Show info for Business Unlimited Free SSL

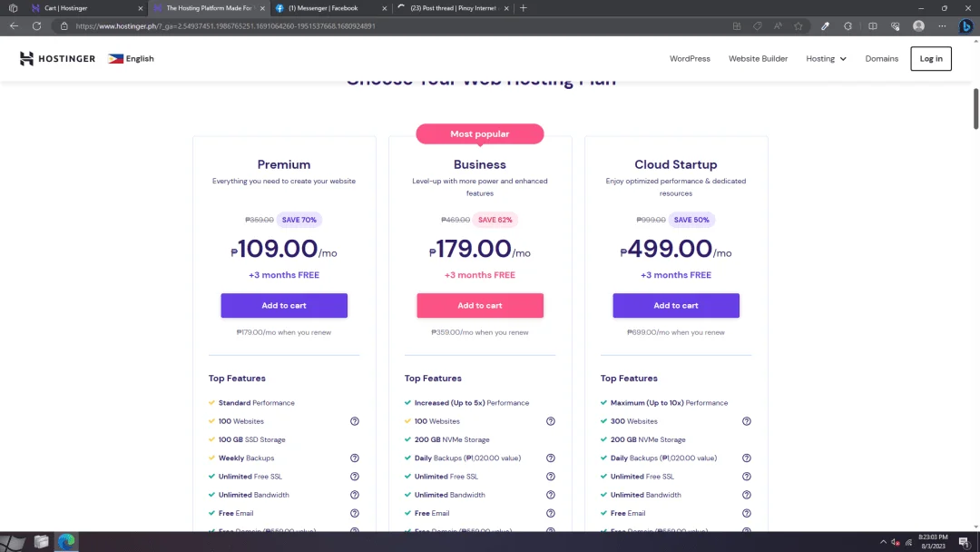tap(551, 477)
